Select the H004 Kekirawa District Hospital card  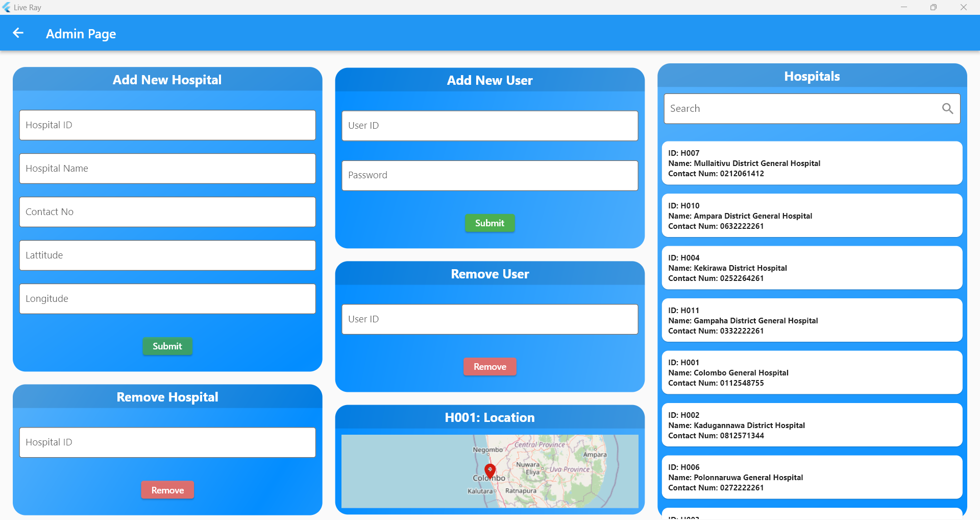(x=812, y=268)
